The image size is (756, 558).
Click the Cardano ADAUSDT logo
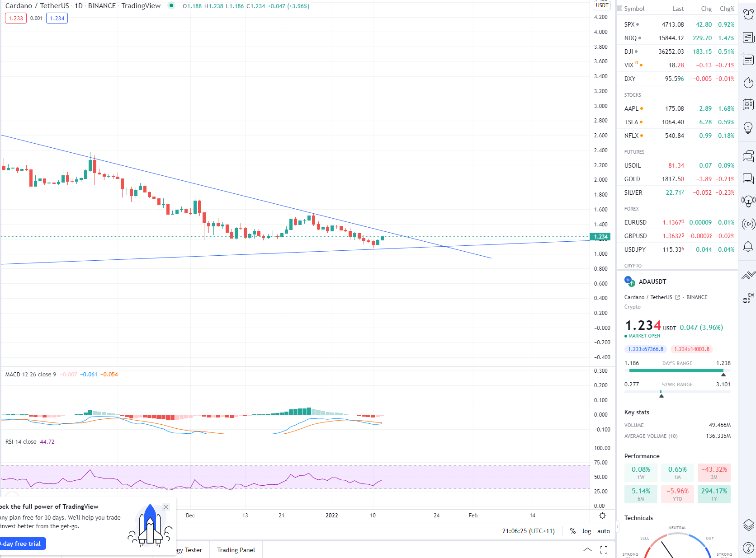[x=629, y=281]
